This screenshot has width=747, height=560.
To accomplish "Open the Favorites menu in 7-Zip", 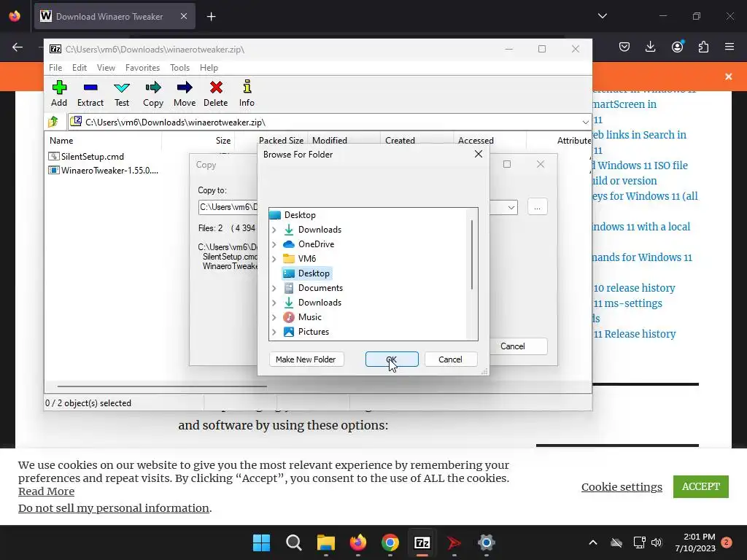I will [142, 68].
